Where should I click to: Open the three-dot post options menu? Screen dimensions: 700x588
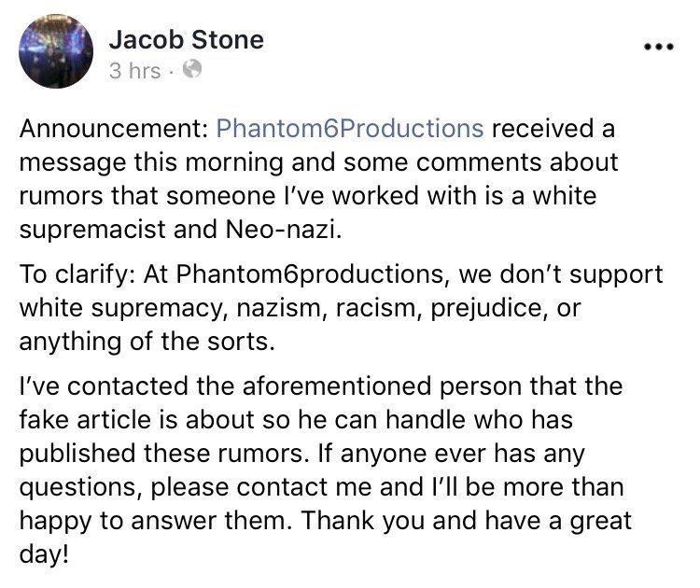point(658,46)
